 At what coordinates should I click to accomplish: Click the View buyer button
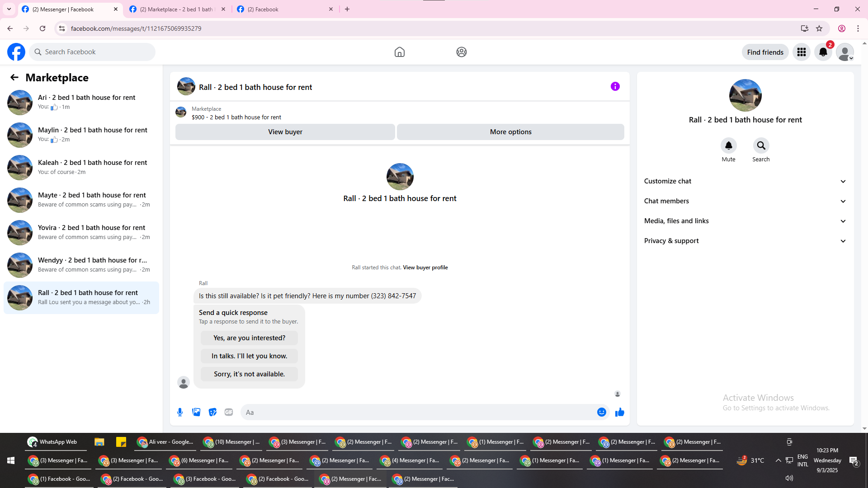pos(285,132)
